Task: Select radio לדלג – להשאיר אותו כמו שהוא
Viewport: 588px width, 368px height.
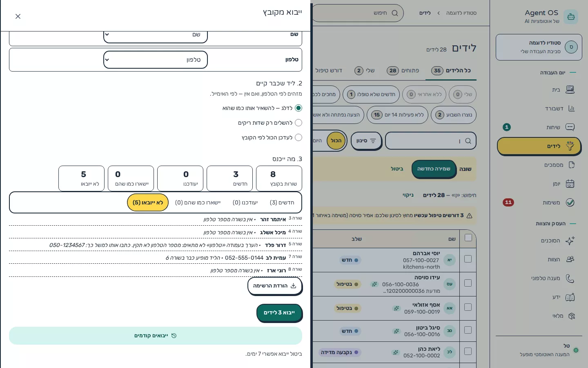Action: point(298,108)
